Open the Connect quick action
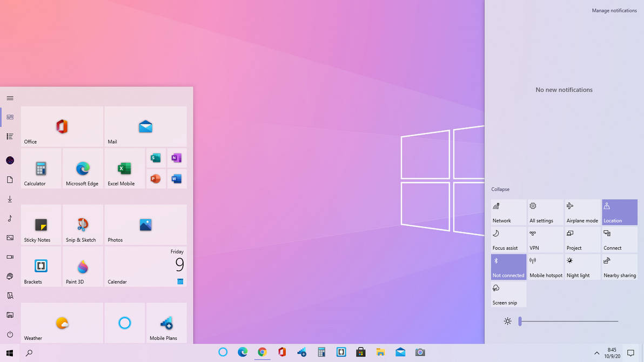 [x=619, y=240]
